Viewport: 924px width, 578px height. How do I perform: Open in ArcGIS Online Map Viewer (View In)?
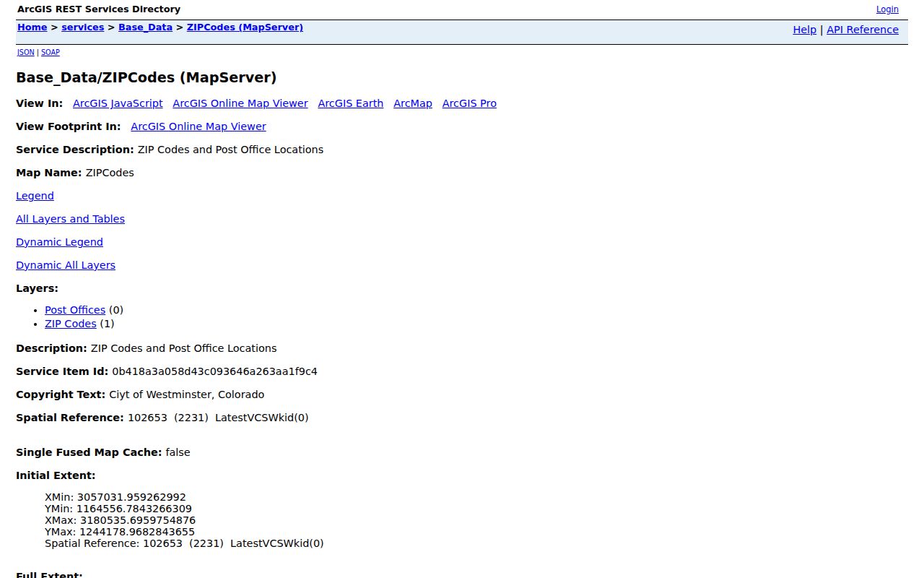tap(240, 103)
